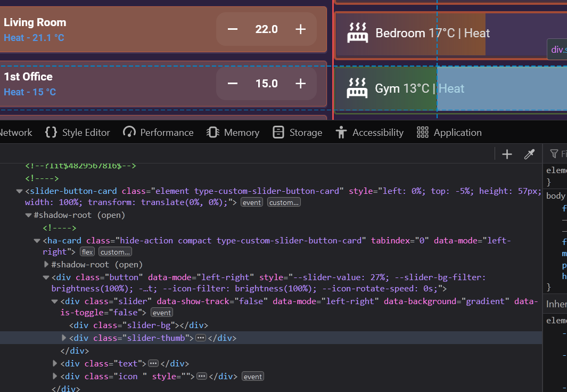Open the Accessibility inspector tab
This screenshot has width=567, height=392.
[x=369, y=133]
